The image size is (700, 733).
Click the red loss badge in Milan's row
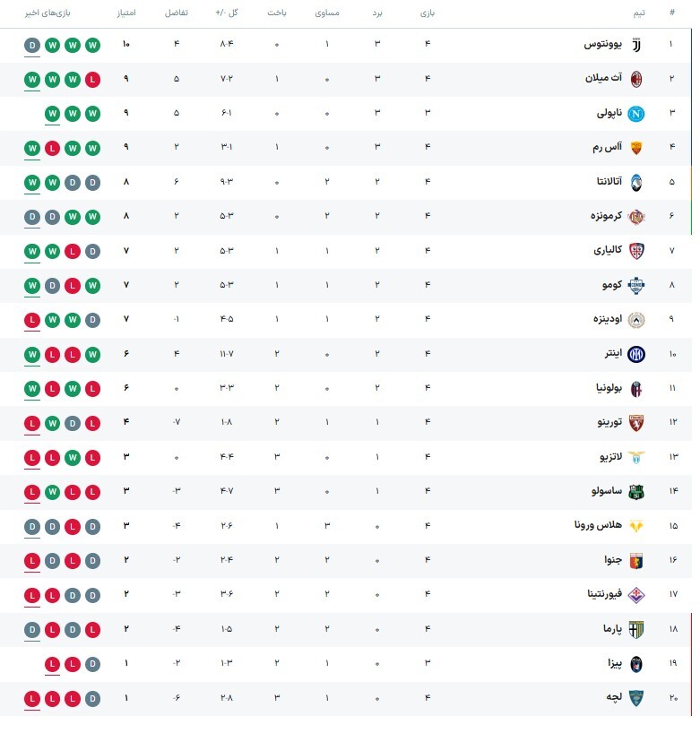pyautogui.click(x=93, y=79)
